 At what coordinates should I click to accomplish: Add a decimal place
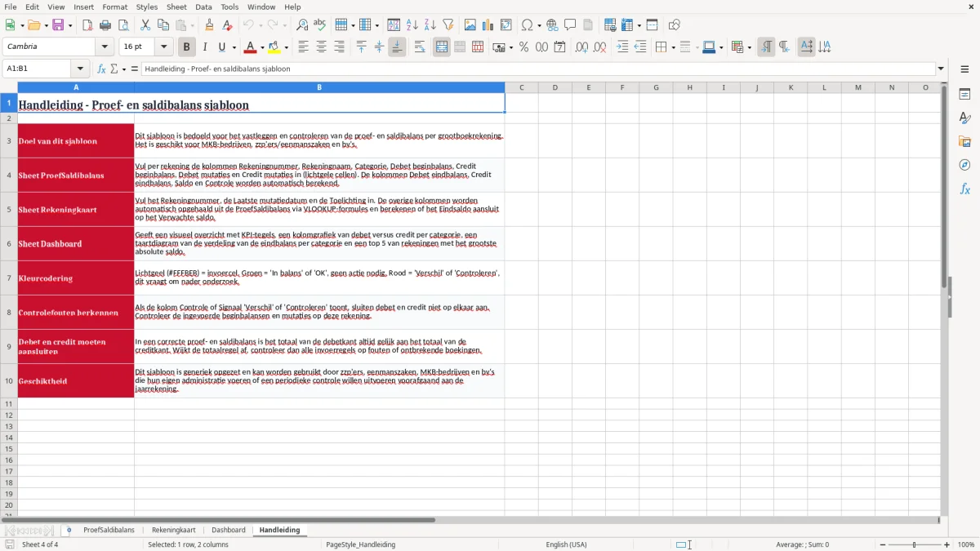point(581,47)
